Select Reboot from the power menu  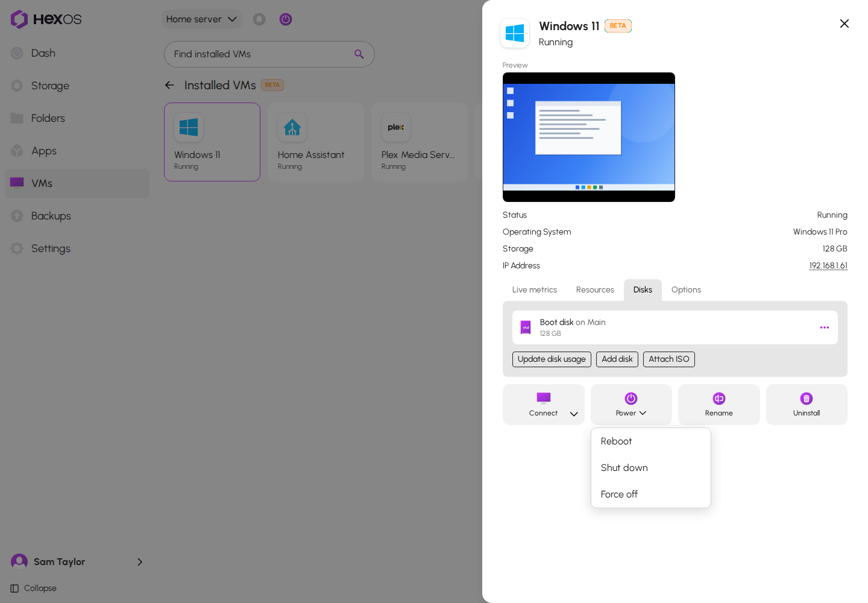(x=651, y=441)
